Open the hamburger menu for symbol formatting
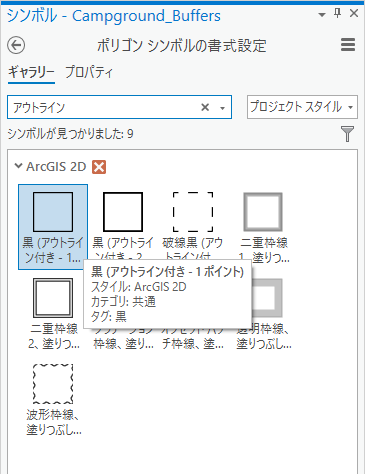Image resolution: width=365 pixels, height=474 pixels. click(x=348, y=44)
